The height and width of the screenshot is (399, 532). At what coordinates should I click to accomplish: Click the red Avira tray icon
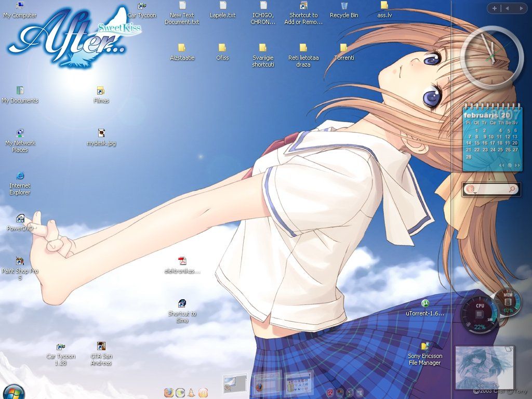point(330,393)
